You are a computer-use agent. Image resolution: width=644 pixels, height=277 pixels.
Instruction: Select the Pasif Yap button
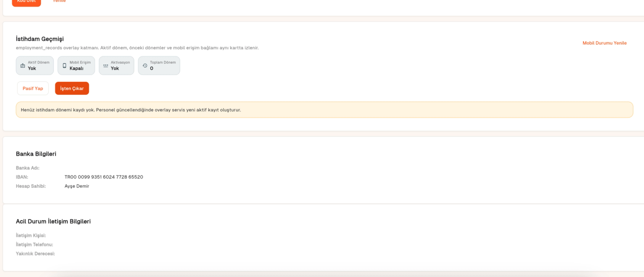coord(33,88)
